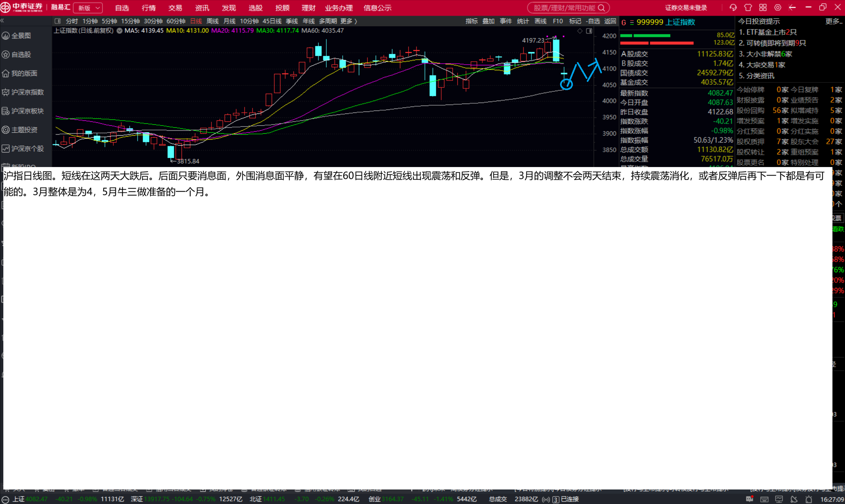
Task: Click the 画线 drawing button
Action: point(540,21)
